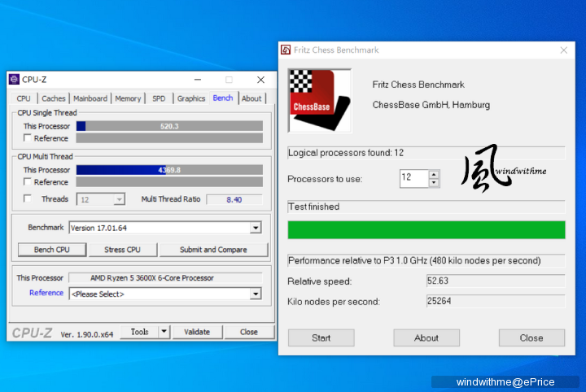The width and height of the screenshot is (586, 392).
Task: Open the Mainboard tab
Action: click(x=90, y=98)
